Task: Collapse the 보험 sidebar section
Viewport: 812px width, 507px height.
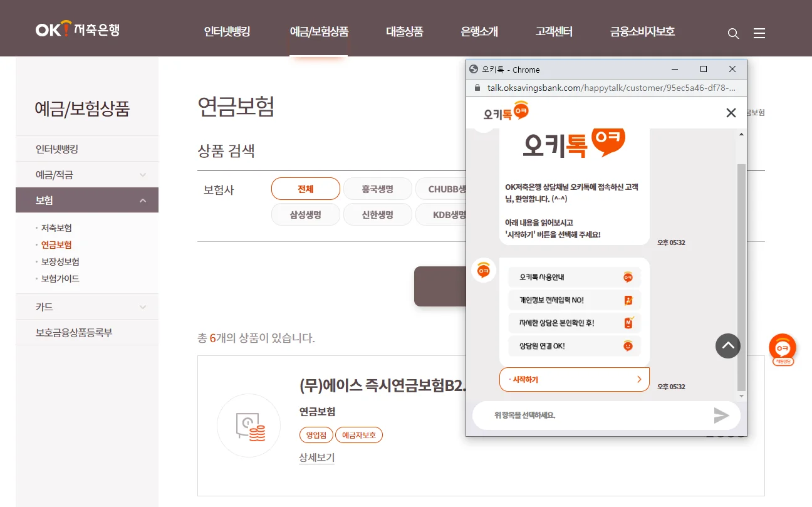Action: tap(86, 199)
